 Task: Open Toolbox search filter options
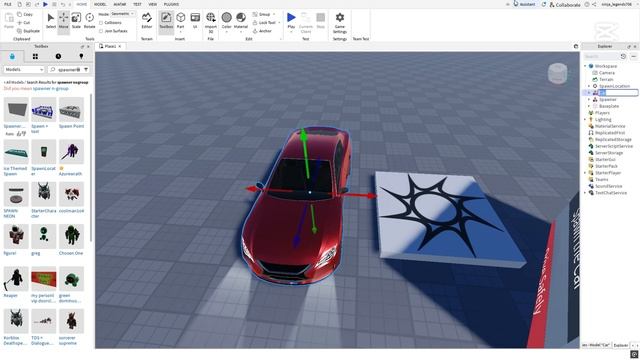coord(86,70)
